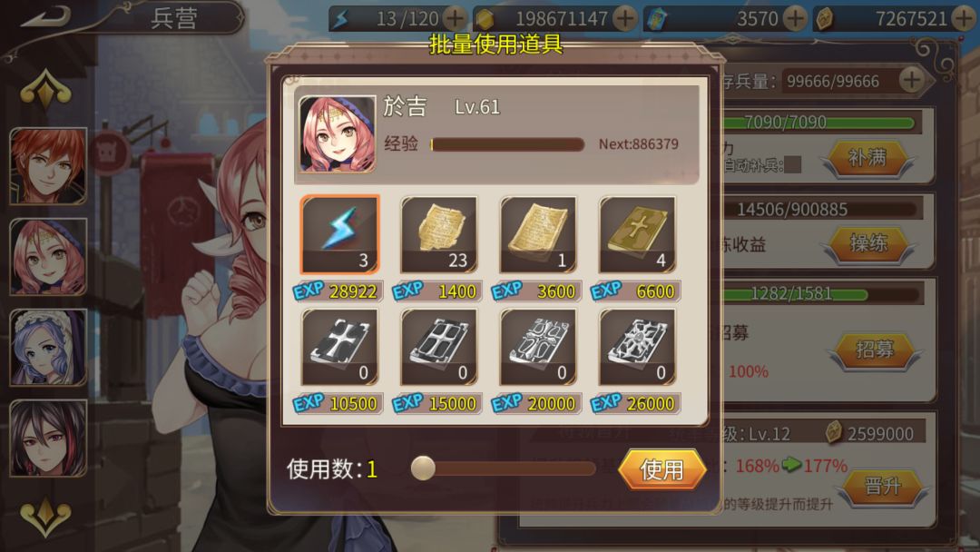Click the 补满 refill button

[x=868, y=158]
